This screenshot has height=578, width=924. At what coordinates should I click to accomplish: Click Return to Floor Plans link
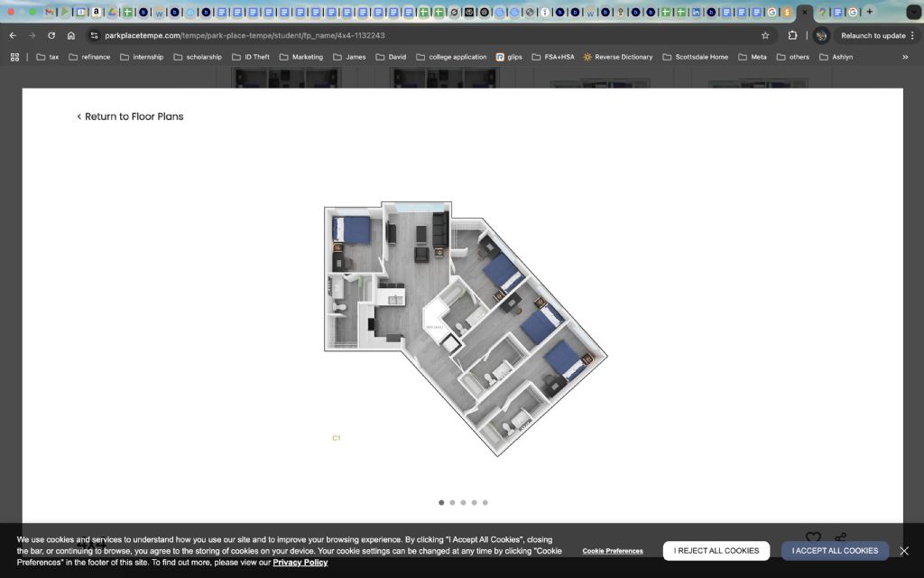[130, 117]
